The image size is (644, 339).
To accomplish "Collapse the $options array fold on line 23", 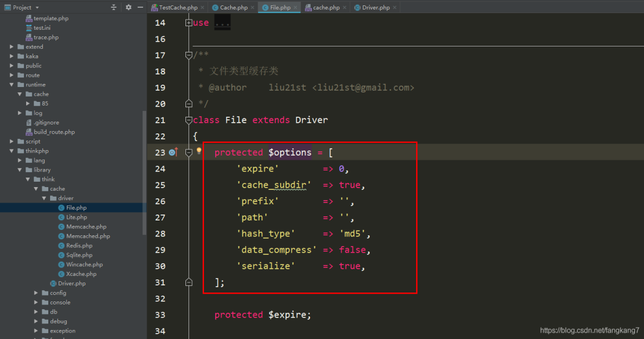I will pos(188,153).
